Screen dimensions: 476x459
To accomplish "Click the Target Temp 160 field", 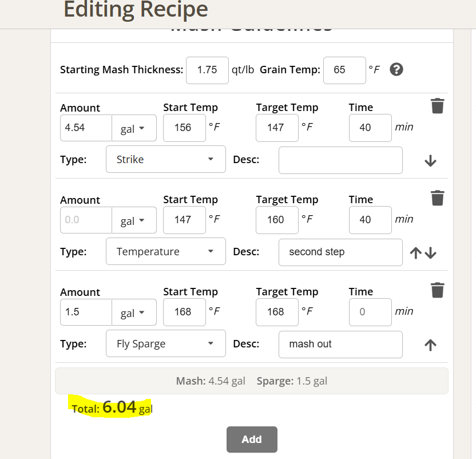I will click(277, 220).
